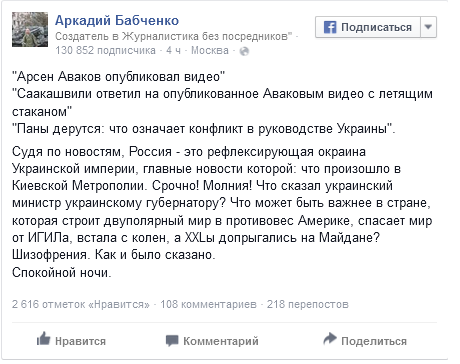
Task: Click the Москва location link
Action: (210, 50)
